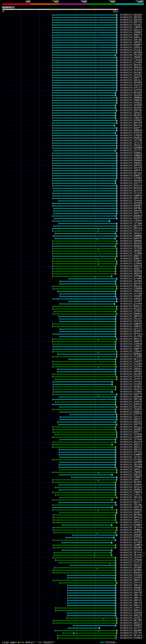Select the UniRef100_A9UED4 label
Viewport: 146px width, 644px height.
(131, 291)
